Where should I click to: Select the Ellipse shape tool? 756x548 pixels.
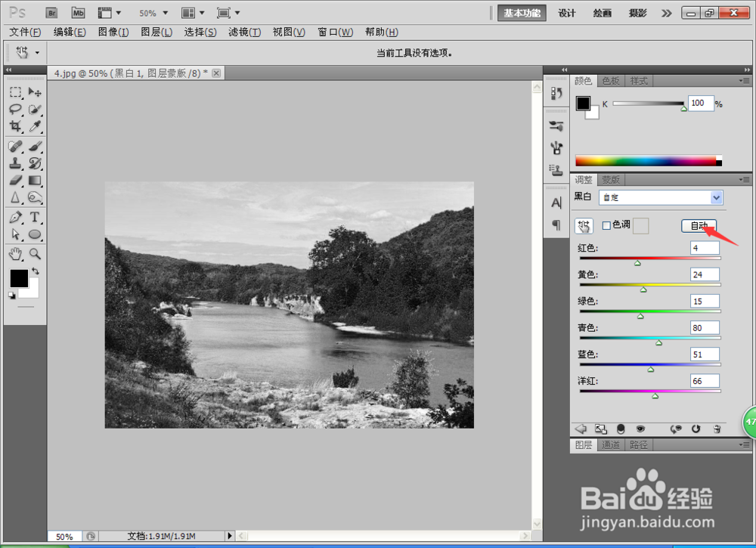(35, 234)
